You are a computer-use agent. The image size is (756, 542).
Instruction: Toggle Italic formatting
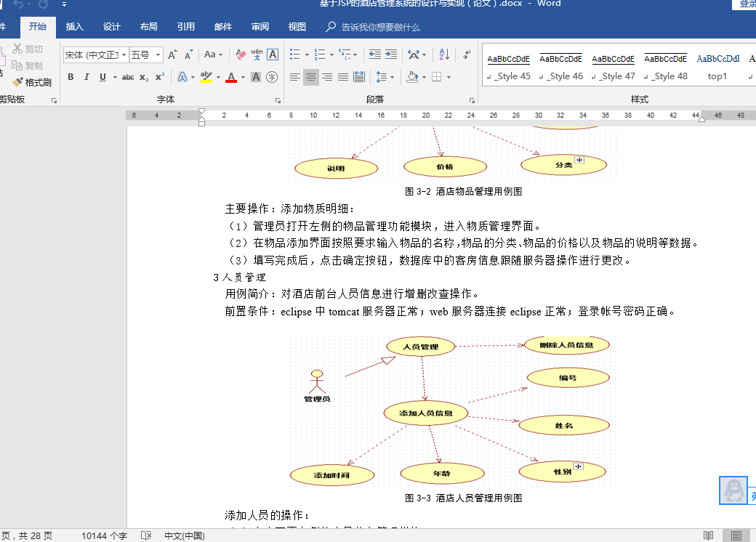coord(87,77)
